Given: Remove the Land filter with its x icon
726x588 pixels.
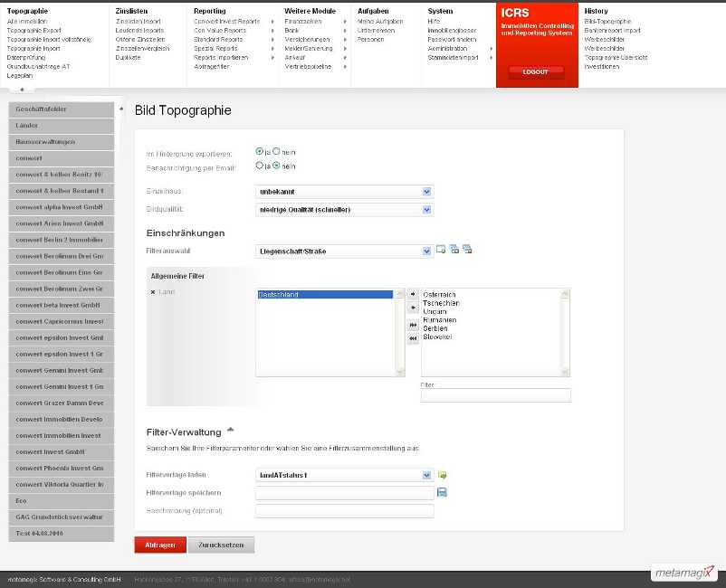Looking at the screenshot, I should coord(153,292).
